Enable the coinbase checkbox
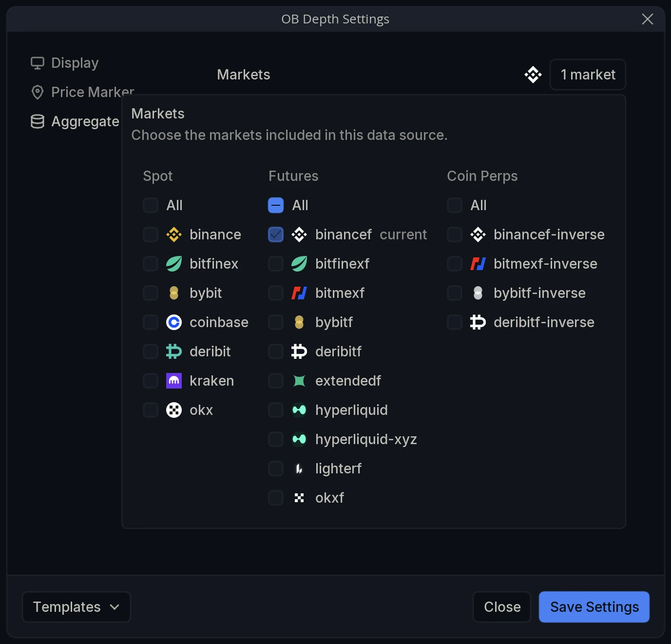 (x=151, y=322)
